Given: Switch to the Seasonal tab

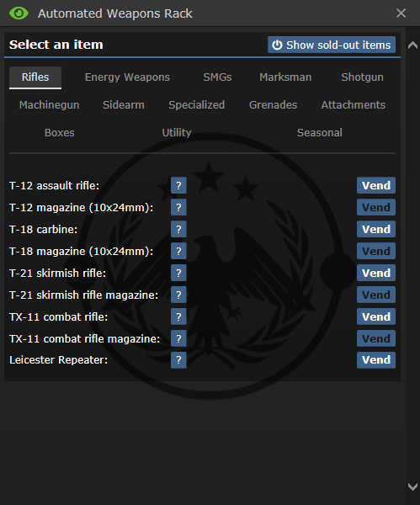Looking at the screenshot, I should tap(320, 133).
